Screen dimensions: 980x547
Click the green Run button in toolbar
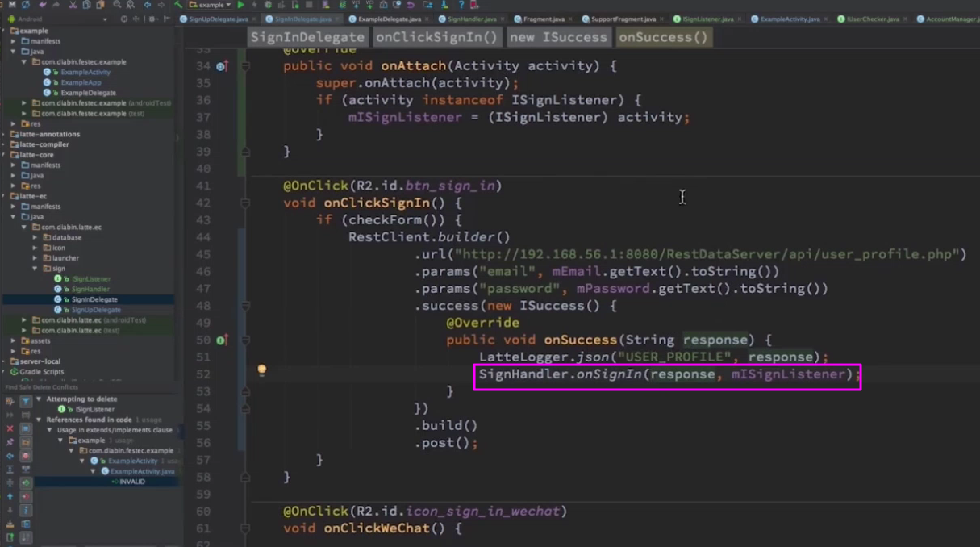coord(240,5)
